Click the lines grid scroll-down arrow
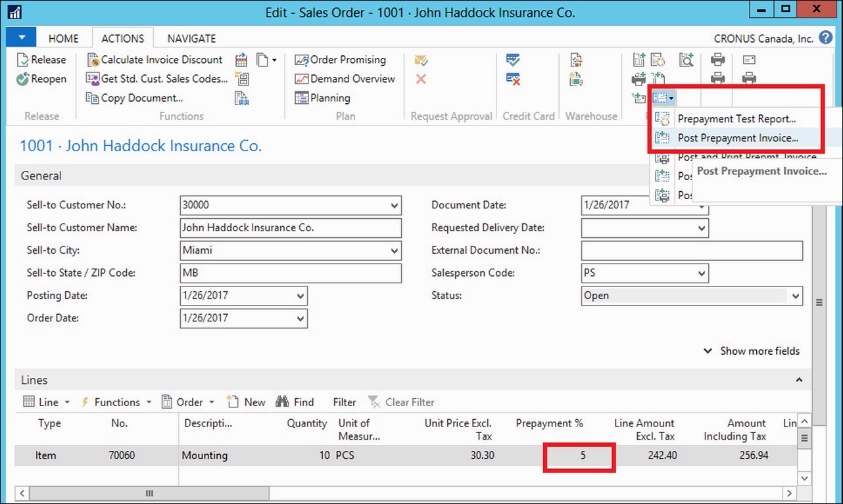This screenshot has width=843, height=504. coord(804,478)
